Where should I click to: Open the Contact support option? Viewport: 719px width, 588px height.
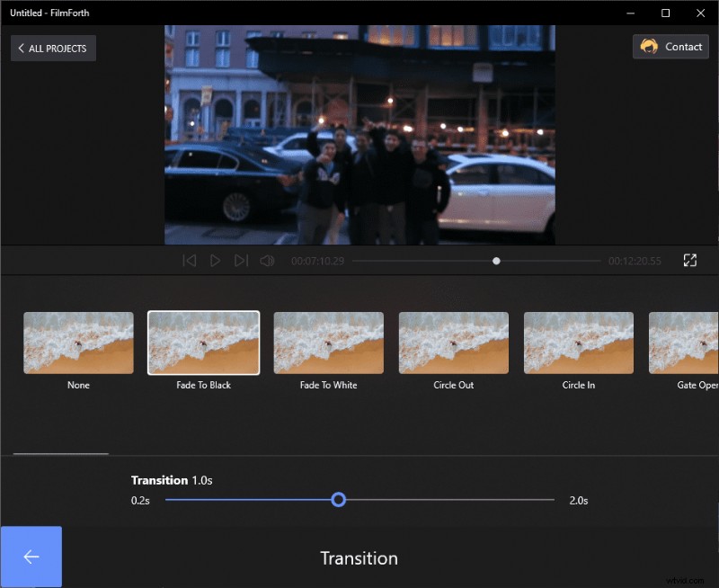click(670, 47)
